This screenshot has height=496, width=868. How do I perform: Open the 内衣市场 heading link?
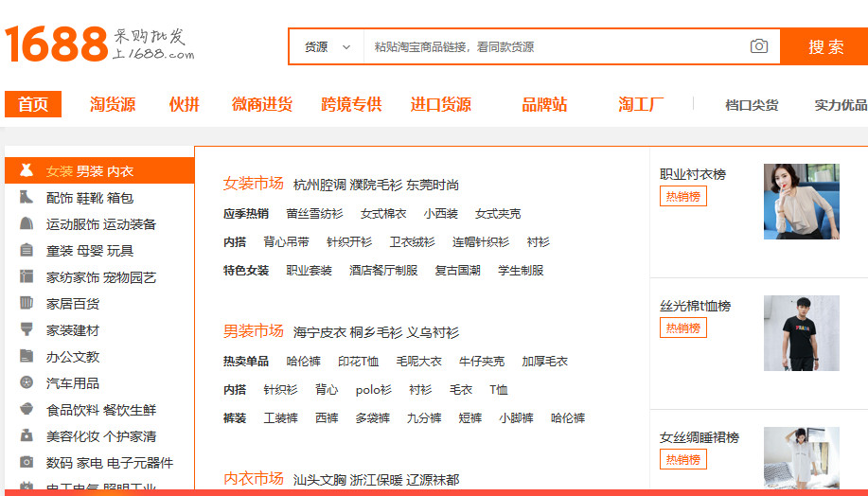[x=254, y=478]
